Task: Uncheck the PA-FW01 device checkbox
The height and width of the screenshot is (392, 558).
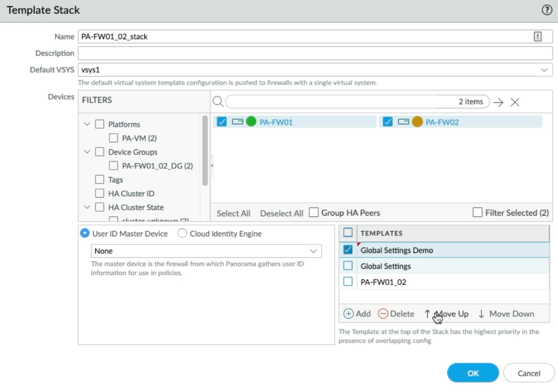Action: (x=221, y=122)
